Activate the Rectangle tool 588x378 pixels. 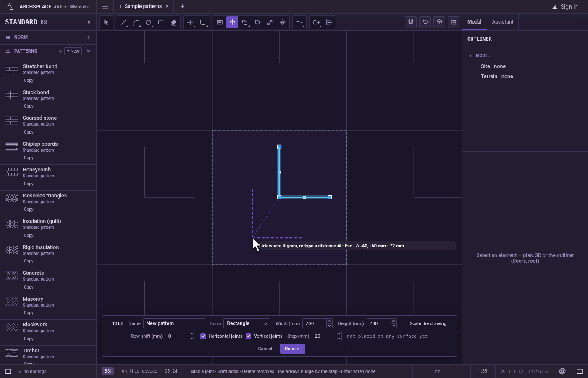click(x=161, y=22)
